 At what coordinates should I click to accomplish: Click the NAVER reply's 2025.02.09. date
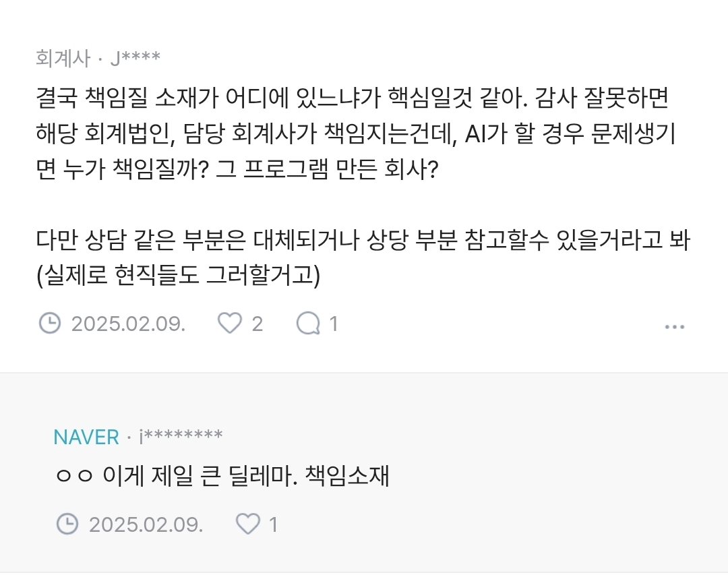click(x=146, y=524)
